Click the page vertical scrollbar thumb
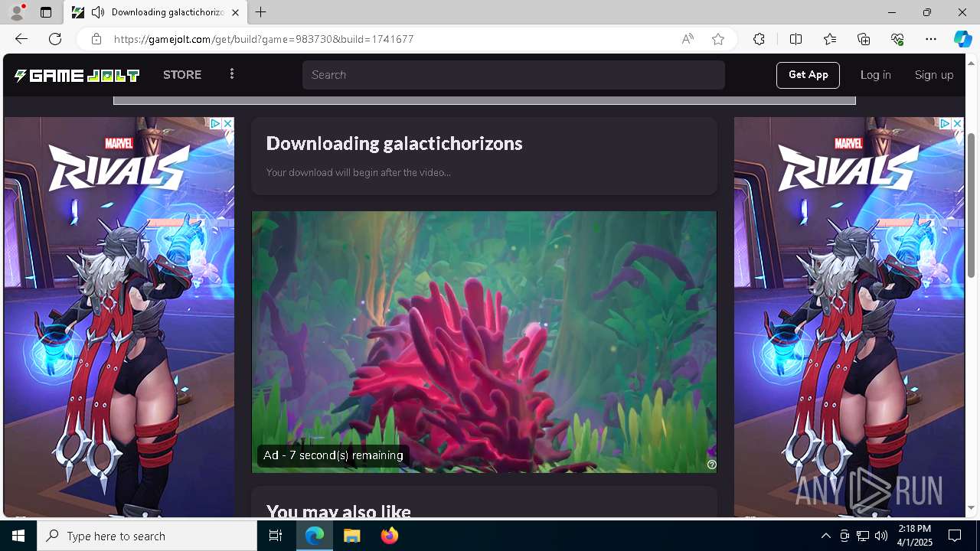The height and width of the screenshot is (551, 980). [x=972, y=205]
